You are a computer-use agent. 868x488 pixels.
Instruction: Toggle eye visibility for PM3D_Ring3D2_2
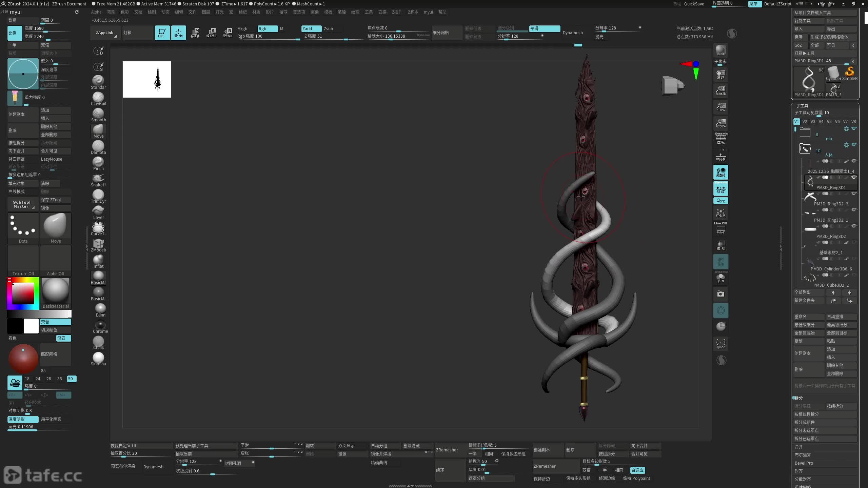pos(854,194)
